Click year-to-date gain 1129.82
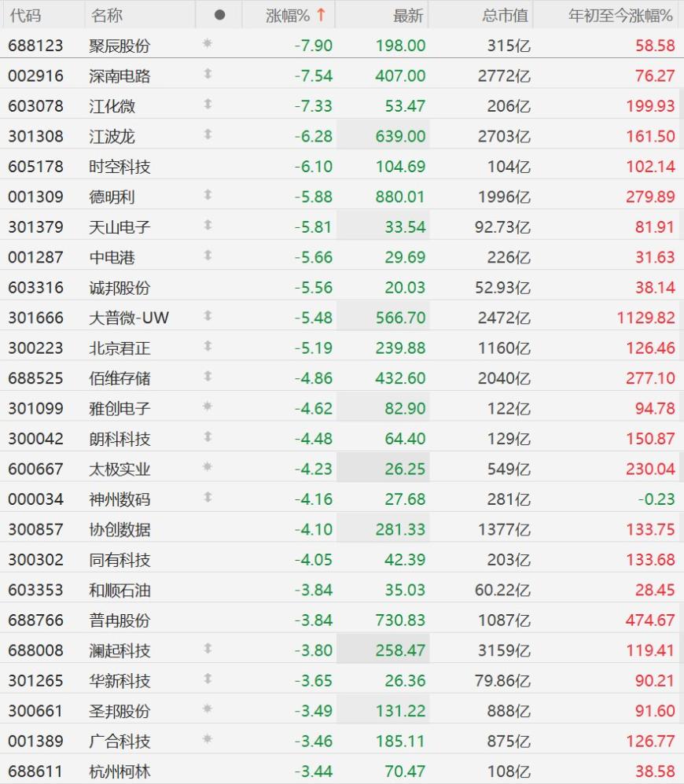 pyautogui.click(x=645, y=318)
